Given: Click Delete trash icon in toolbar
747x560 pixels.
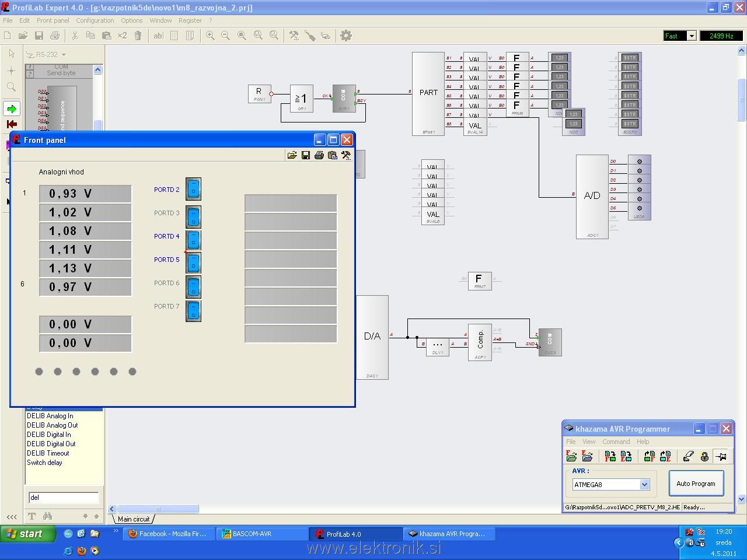Looking at the screenshot, I should pyautogui.click(x=138, y=36).
